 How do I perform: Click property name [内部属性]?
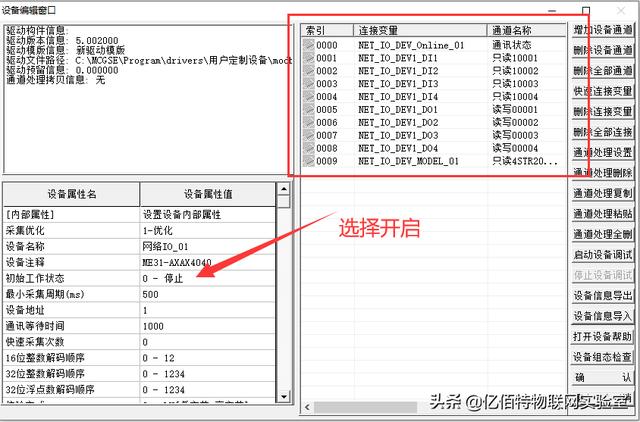29,215
